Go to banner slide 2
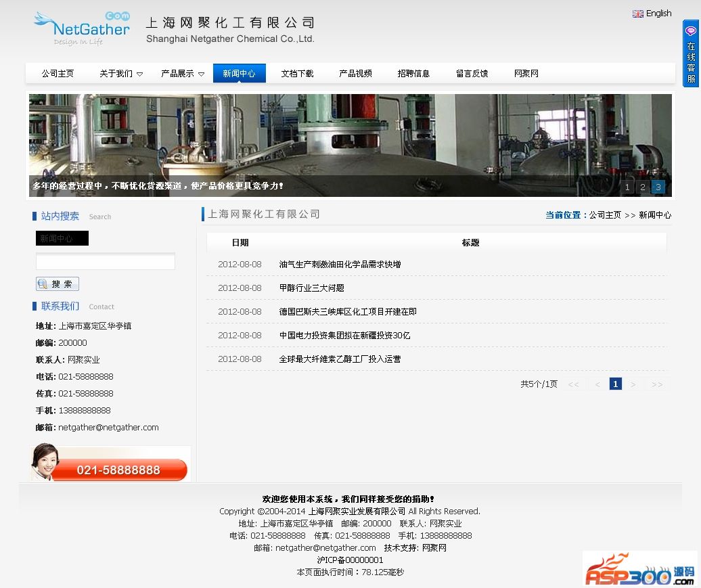The height and width of the screenshot is (588, 701). (643, 187)
